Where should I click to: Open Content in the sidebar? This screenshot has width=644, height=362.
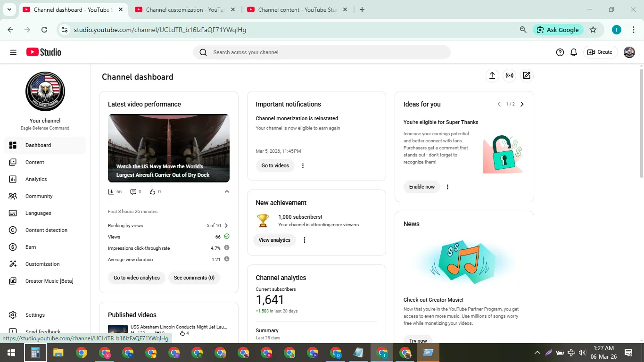[45, 162]
